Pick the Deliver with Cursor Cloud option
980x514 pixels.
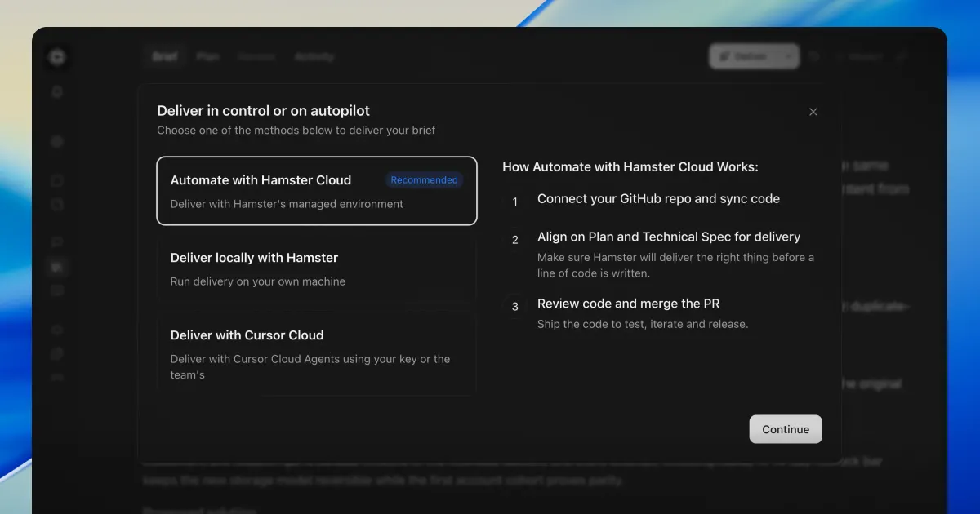[x=317, y=354]
